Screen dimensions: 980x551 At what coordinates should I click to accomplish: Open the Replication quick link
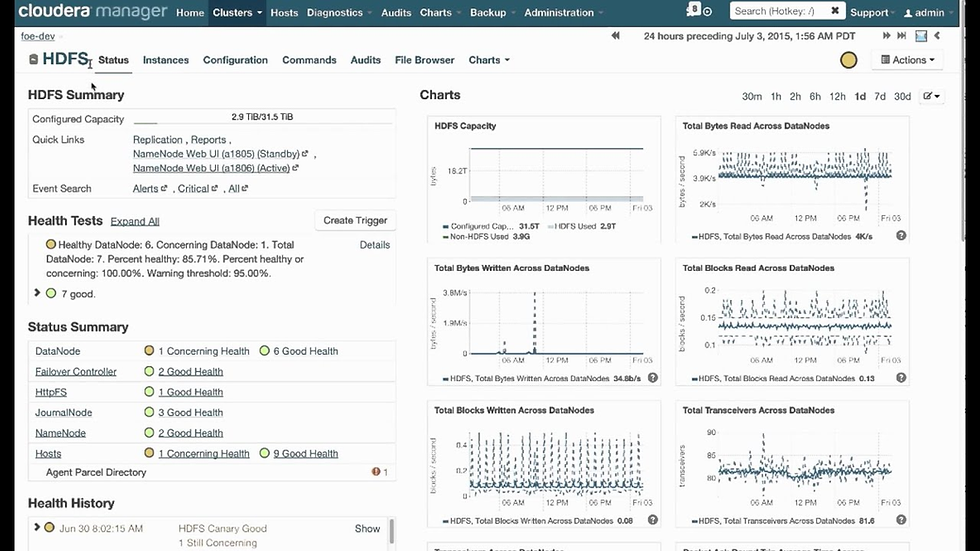click(x=158, y=139)
